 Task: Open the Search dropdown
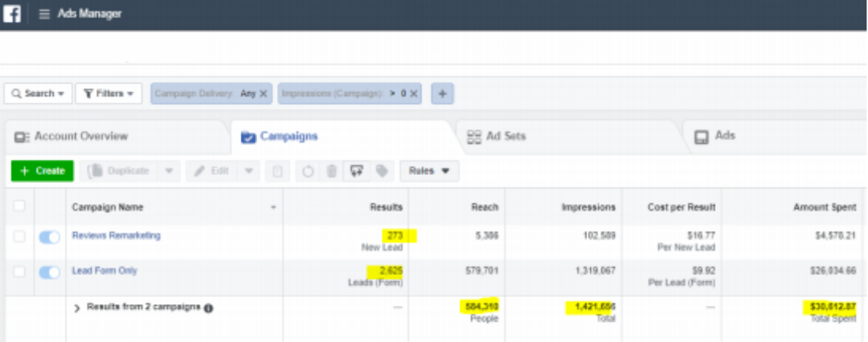(x=38, y=93)
